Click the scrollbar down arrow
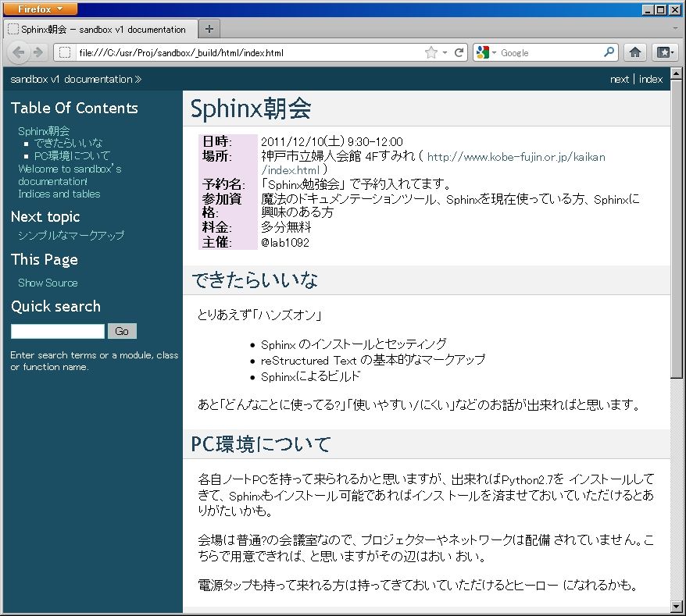 click(675, 606)
